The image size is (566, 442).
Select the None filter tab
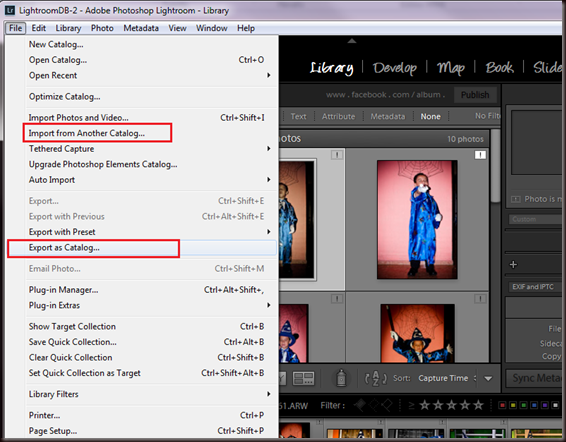pyautogui.click(x=430, y=116)
